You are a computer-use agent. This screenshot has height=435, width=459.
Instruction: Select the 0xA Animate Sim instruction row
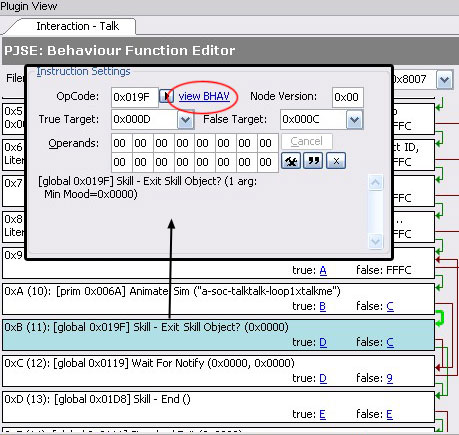tap(218, 299)
